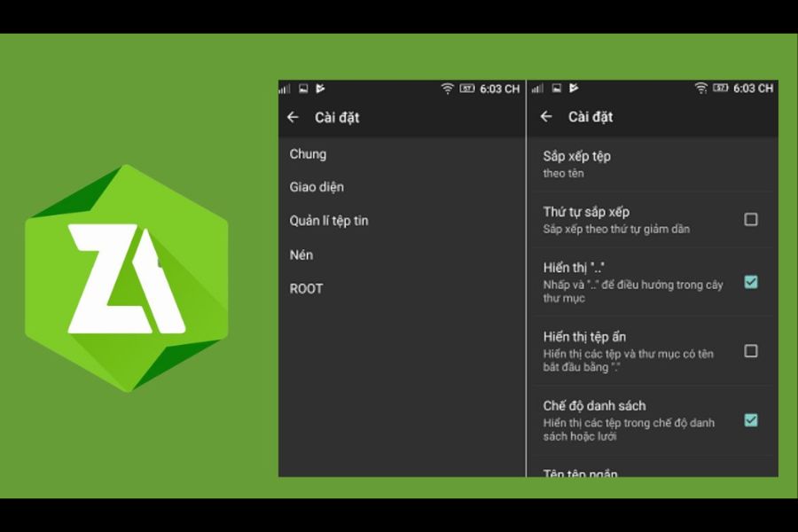Tap back arrow in left Cài đặt screen
This screenshot has width=798, height=532.
point(293,118)
